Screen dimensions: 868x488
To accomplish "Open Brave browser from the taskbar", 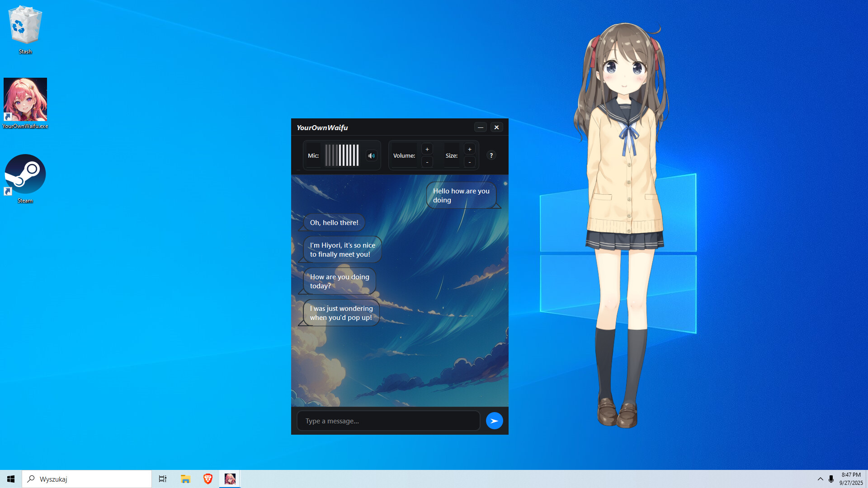I will tap(208, 479).
